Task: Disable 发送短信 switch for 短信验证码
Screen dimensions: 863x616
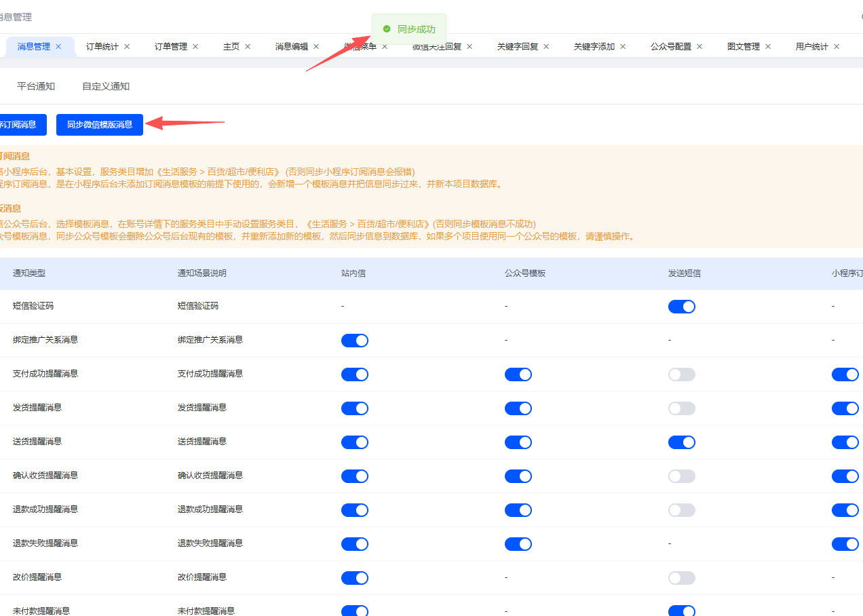Action: [682, 307]
